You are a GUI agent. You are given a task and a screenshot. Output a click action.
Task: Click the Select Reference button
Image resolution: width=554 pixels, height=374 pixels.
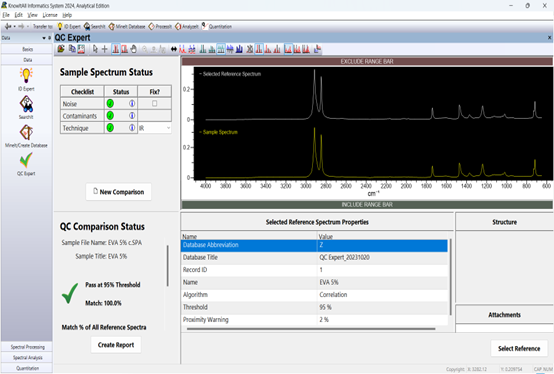pos(519,348)
